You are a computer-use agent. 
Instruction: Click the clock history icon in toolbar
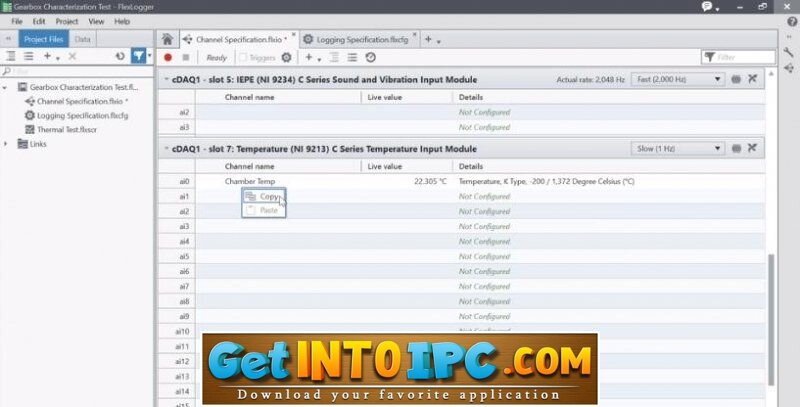[x=371, y=58]
